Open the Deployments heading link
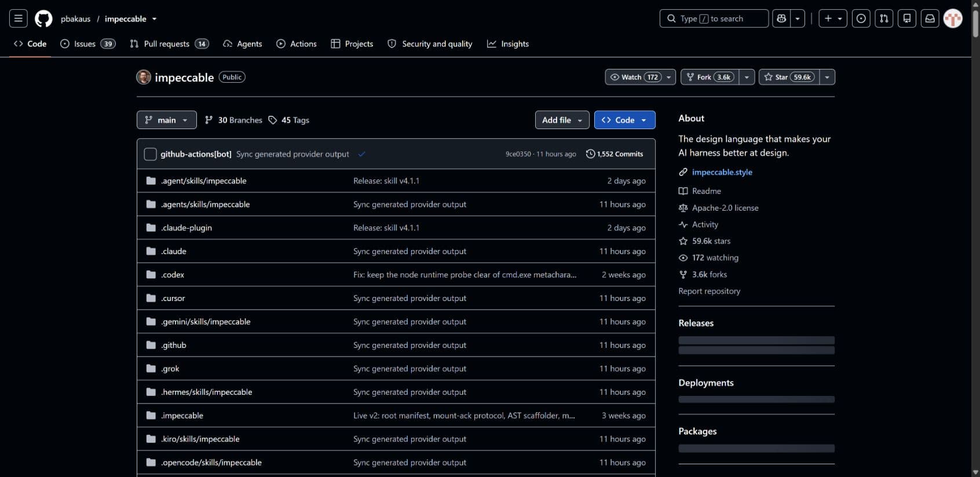This screenshot has width=980, height=477. pos(706,383)
